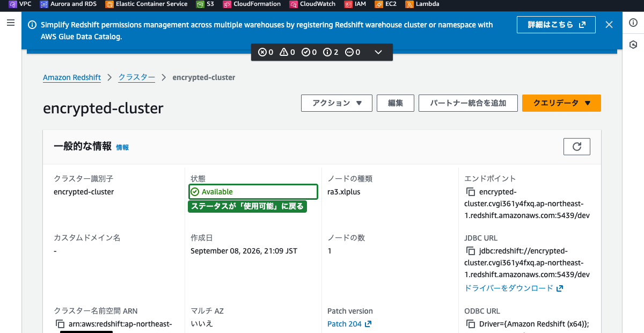Open the Lambda service shortcut
This screenshot has height=333, width=644.
point(422,4)
